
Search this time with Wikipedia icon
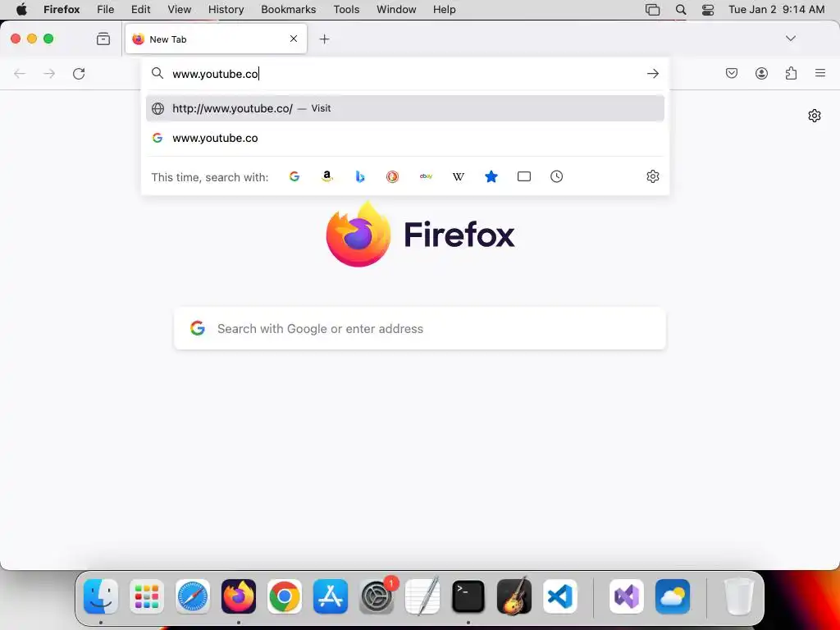pyautogui.click(x=459, y=176)
